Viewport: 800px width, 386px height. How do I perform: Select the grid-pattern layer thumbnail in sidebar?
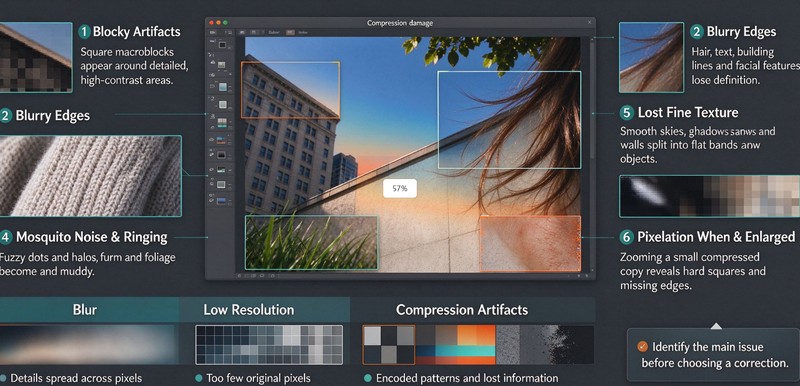[222, 122]
